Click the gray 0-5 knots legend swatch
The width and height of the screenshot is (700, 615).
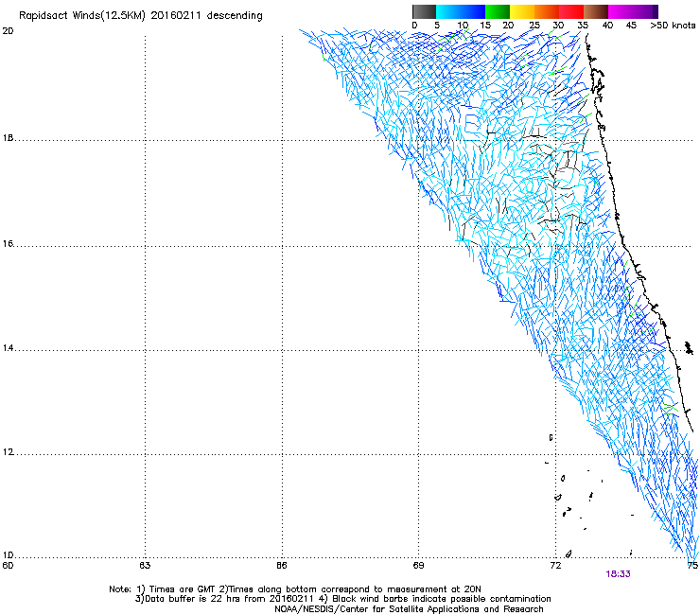425,11
